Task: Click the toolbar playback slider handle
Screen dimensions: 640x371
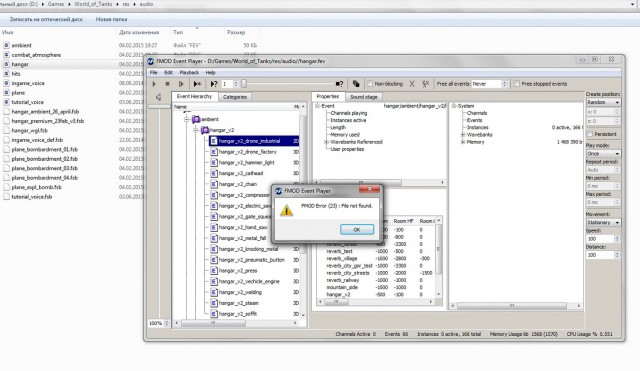Action: tap(244, 84)
